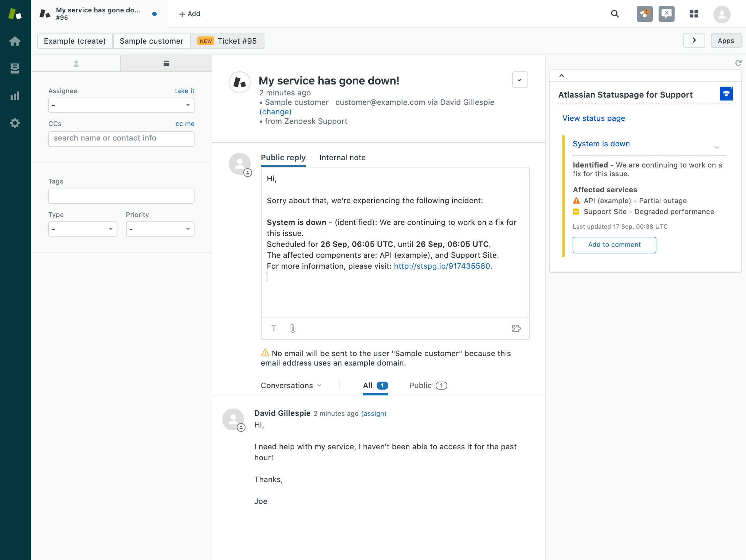Screen dimensions: 746x560
Task: Switch to the requester profile tab
Action: tap(76, 63)
